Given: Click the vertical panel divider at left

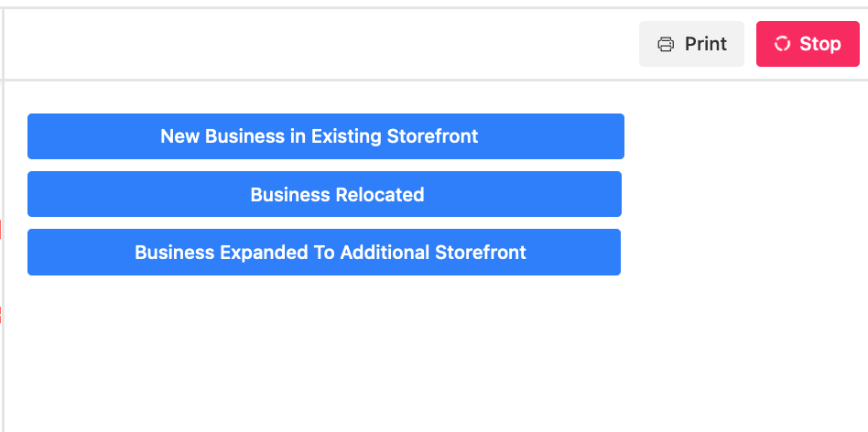Looking at the screenshot, I should click(3, 221).
